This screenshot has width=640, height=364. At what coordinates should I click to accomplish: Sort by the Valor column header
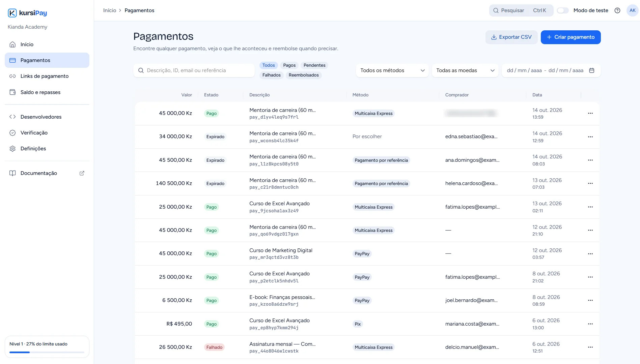[187, 95]
